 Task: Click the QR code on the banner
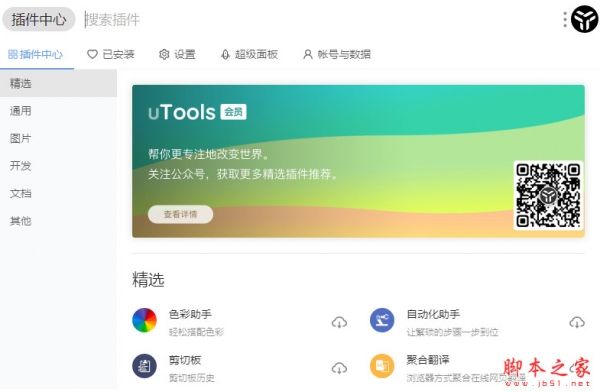tap(548, 195)
